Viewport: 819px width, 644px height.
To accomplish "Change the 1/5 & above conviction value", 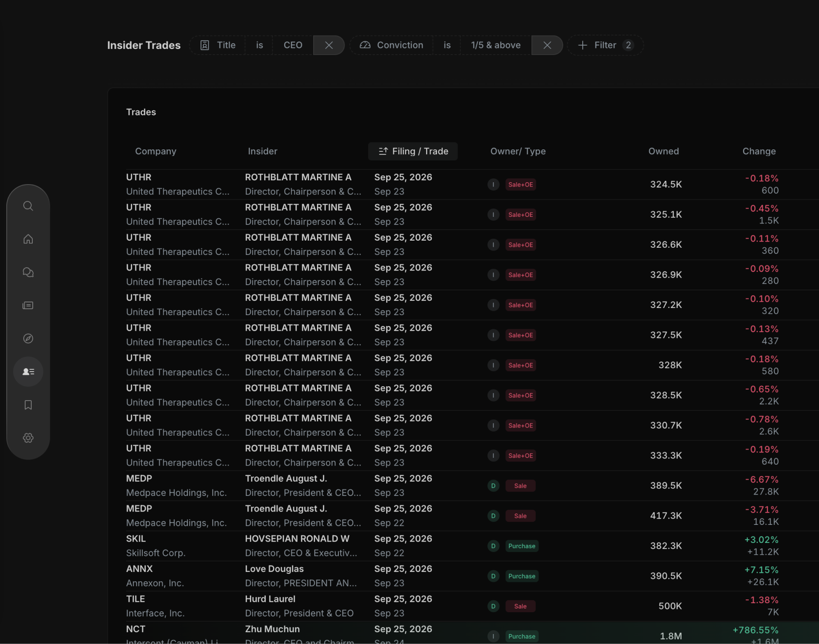I will pos(496,45).
